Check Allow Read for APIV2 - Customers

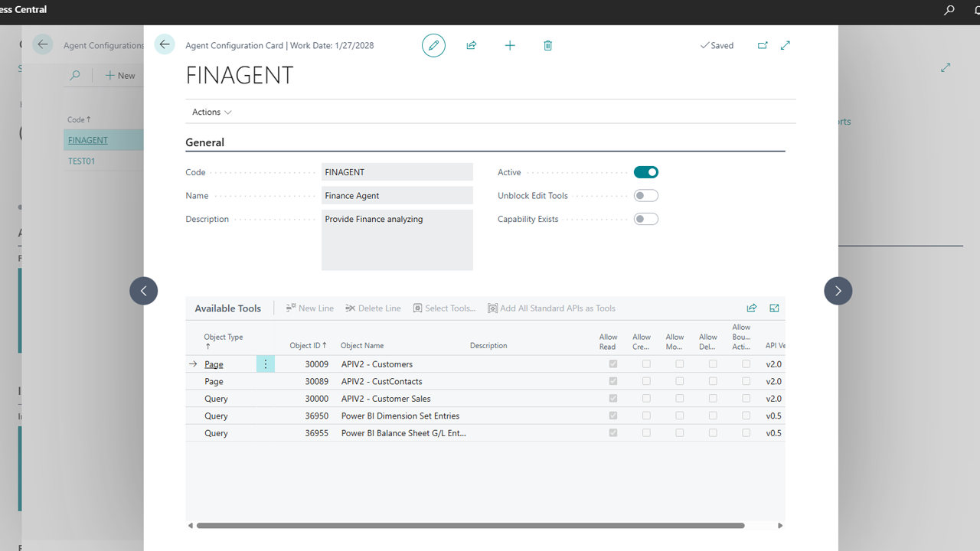613,364
